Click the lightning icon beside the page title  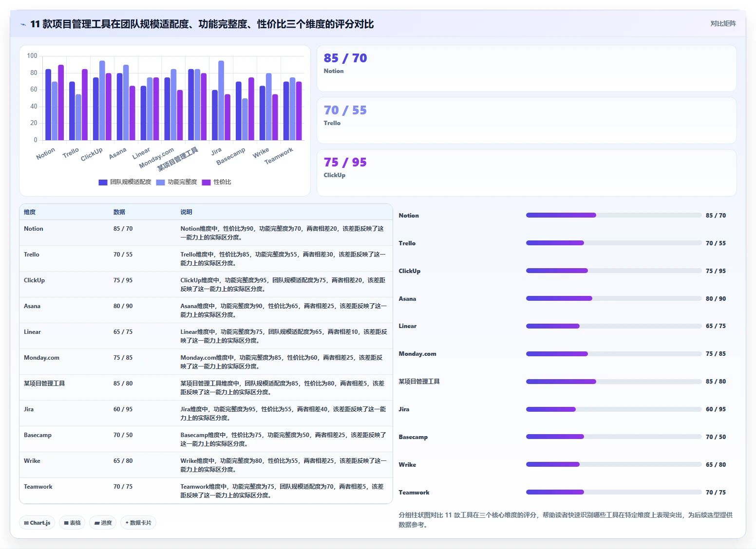[23, 24]
